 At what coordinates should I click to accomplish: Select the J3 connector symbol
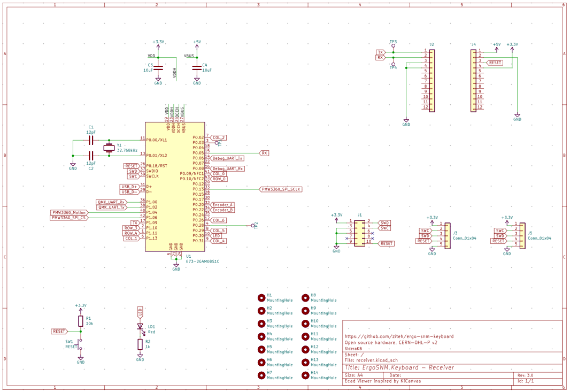tap(448, 236)
